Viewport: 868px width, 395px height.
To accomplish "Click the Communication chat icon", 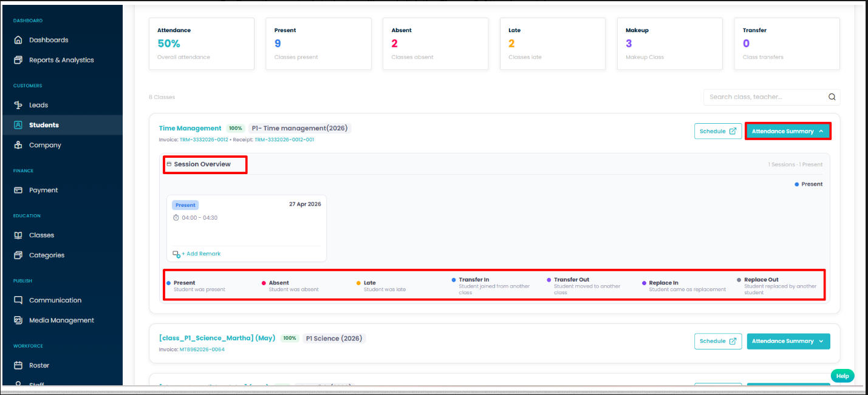I will [18, 300].
